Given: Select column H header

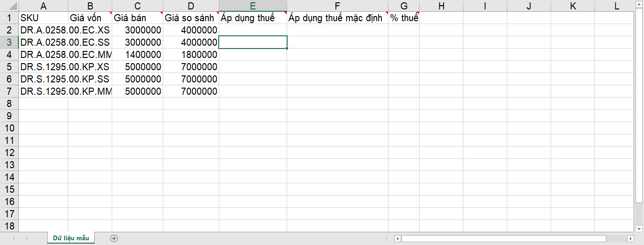Looking at the screenshot, I should point(441,6).
